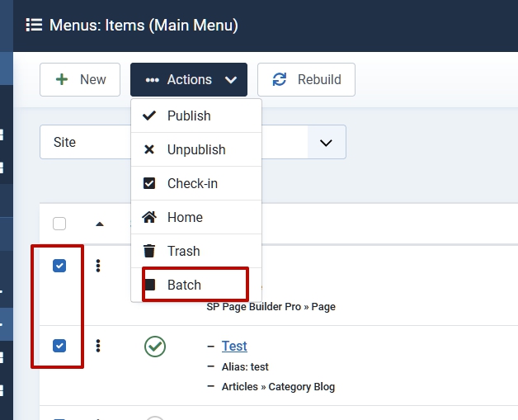This screenshot has height=420, width=518.
Task: Collapse the Actions dropdown button
Action: pyautogui.click(x=188, y=80)
